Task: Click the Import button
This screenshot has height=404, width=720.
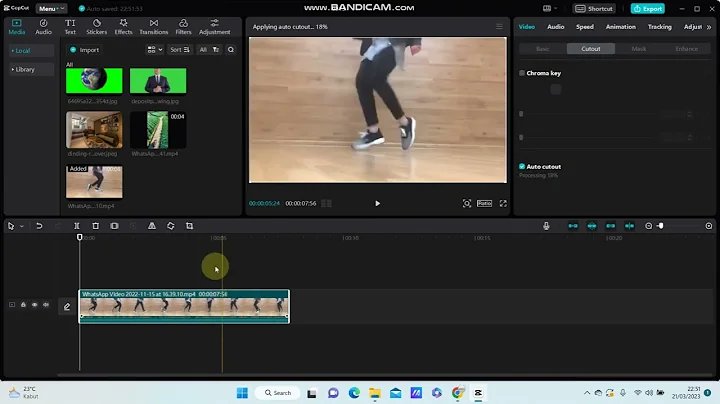Action: tap(84, 50)
